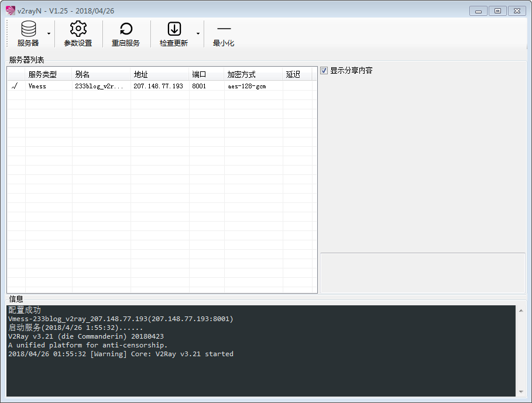The width and height of the screenshot is (532, 403).
Task: Click the log line 'V2Ray v3.21 (die Commanderin)'
Action: click(86, 336)
